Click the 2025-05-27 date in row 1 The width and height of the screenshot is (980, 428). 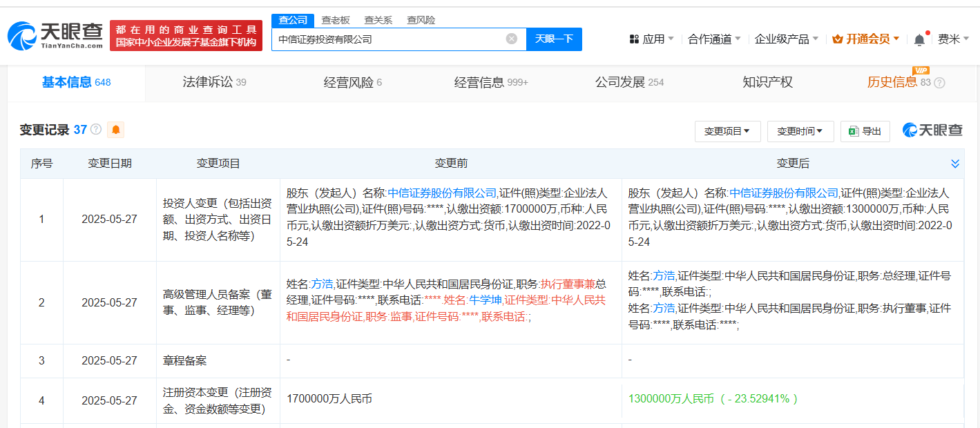click(x=109, y=220)
